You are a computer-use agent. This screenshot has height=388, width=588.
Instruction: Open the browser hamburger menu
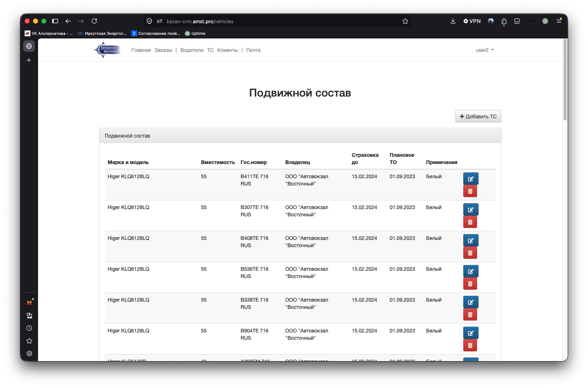click(x=559, y=21)
